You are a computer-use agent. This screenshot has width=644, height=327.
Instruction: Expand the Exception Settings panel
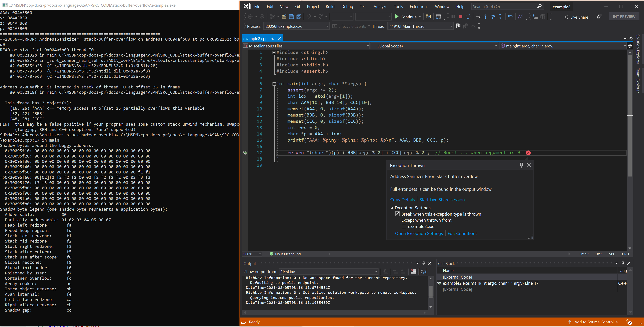point(392,207)
